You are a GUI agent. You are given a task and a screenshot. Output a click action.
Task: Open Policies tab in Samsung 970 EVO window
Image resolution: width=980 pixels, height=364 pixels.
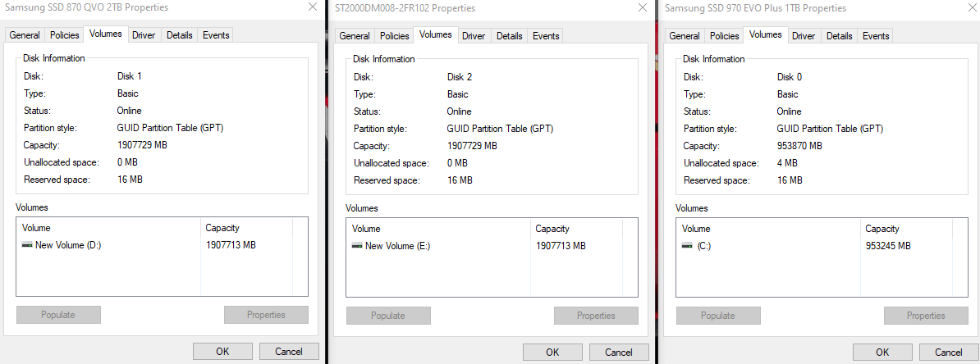coord(725,36)
